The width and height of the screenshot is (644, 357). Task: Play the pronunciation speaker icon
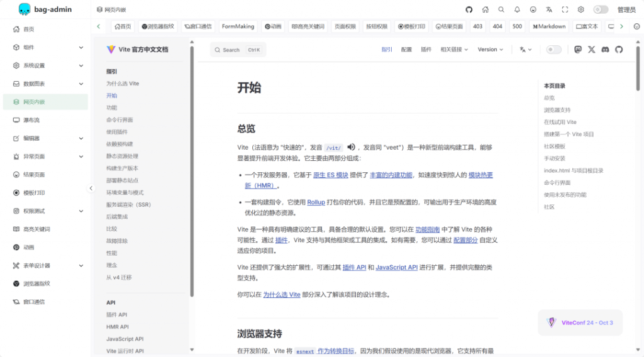(351, 147)
